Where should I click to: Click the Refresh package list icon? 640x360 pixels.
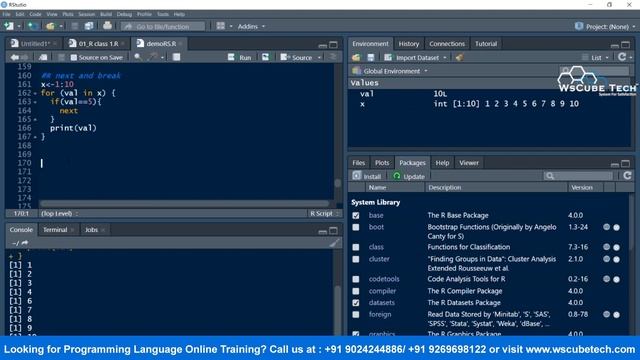click(x=627, y=176)
